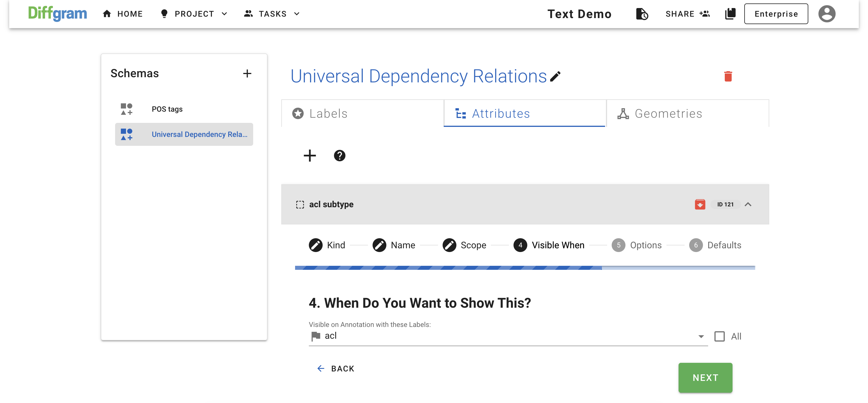Click the add new schema plus icon
The image size is (868, 403).
point(247,73)
